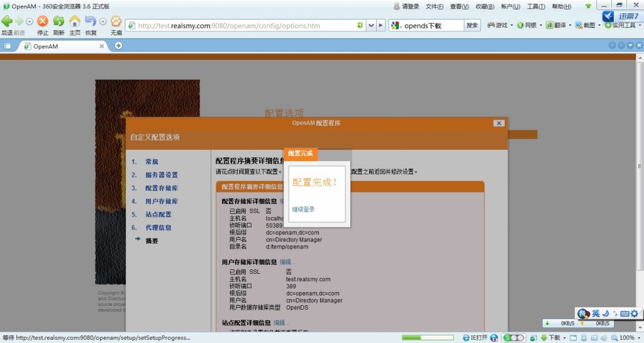Open the 游戏 games toolbar item
This screenshot has width=644, height=343.
pos(498,25)
